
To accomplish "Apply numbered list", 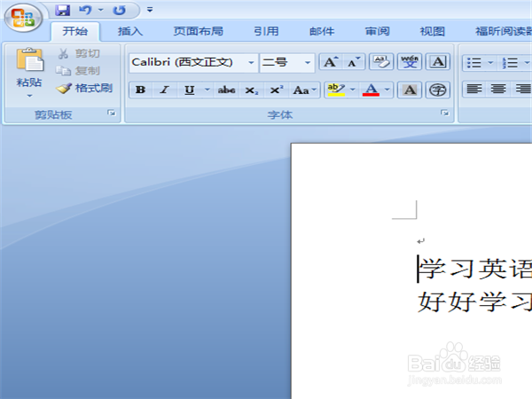I will click(511, 63).
